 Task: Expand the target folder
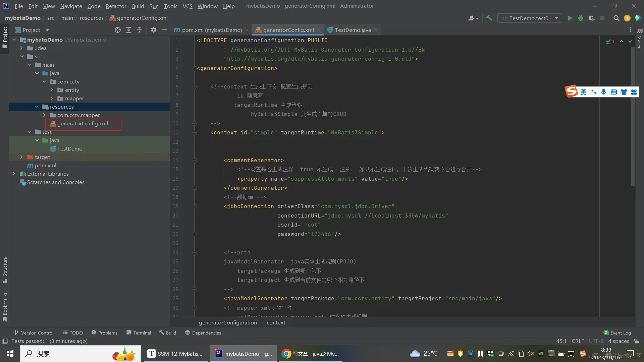tap(21, 157)
